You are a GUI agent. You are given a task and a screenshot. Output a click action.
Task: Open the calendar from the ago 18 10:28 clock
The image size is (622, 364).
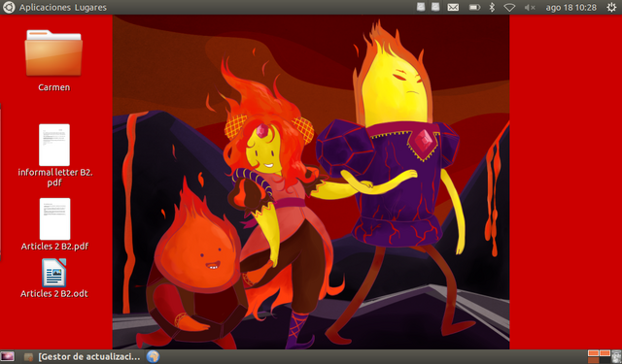pos(570,7)
